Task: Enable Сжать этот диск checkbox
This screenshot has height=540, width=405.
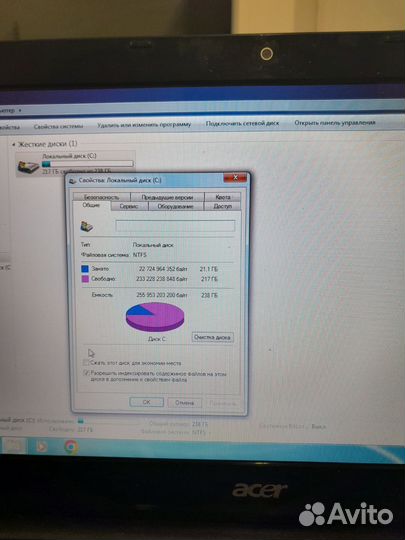Action: point(86,363)
